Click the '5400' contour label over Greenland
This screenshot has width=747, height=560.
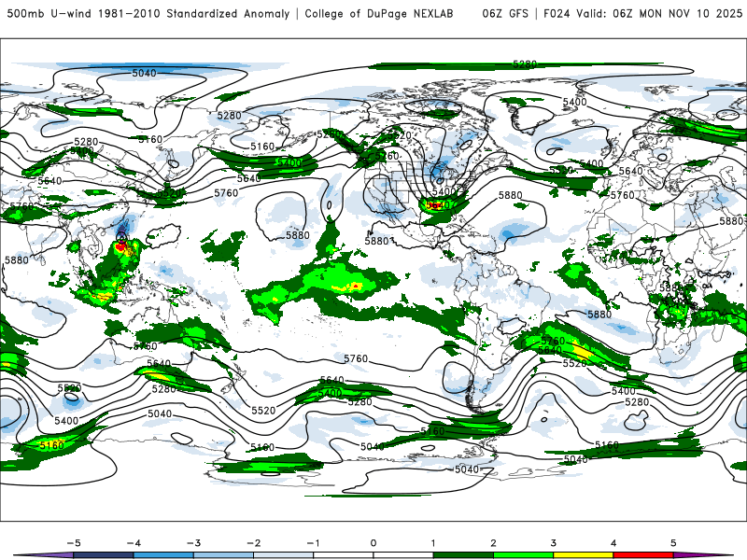(574, 102)
